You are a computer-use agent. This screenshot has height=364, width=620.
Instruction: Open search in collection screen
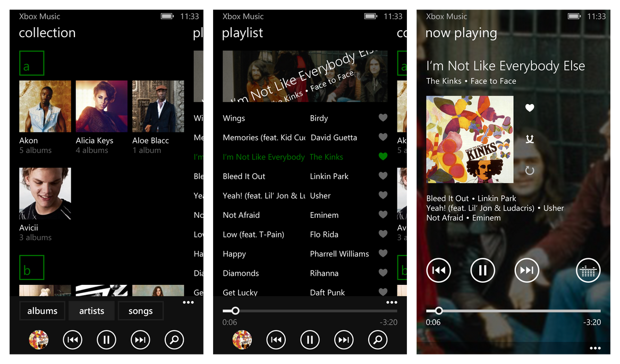click(174, 340)
